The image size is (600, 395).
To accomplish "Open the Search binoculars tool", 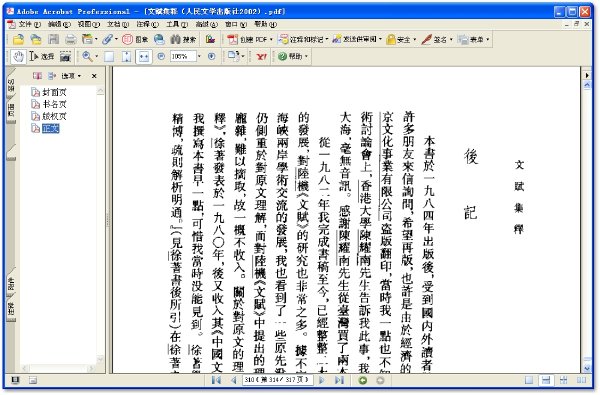I will click(x=183, y=39).
